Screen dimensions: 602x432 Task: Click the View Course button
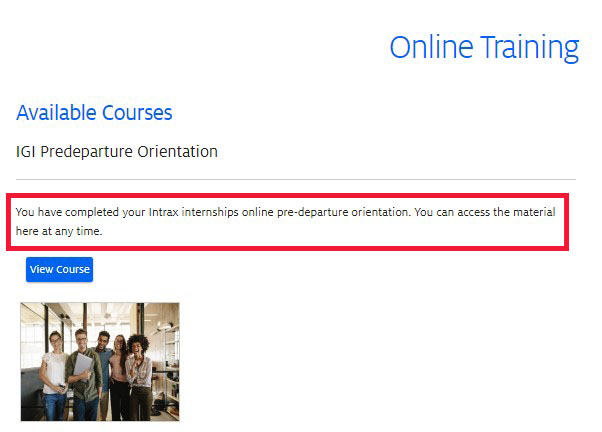click(60, 269)
